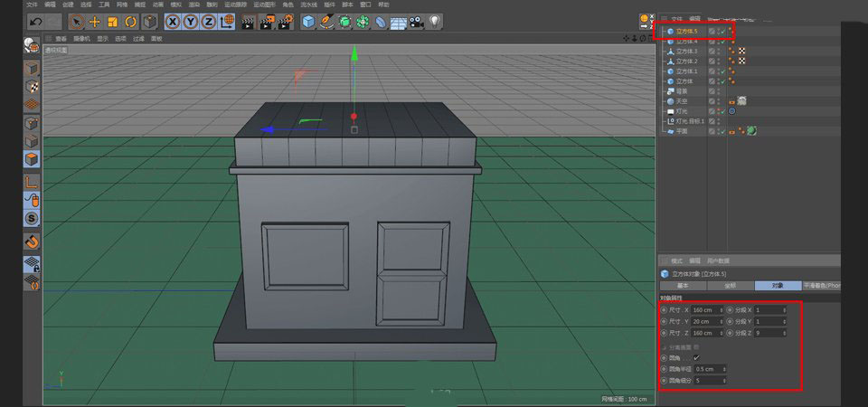Add a cube primitive from the toolbar
This screenshot has height=407, width=868.
click(x=308, y=21)
